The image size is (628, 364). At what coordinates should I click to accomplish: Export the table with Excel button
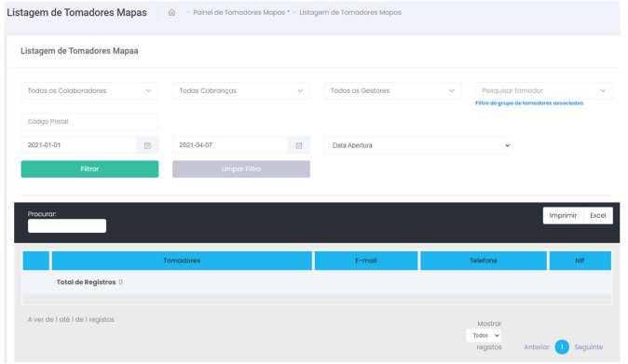coord(598,216)
